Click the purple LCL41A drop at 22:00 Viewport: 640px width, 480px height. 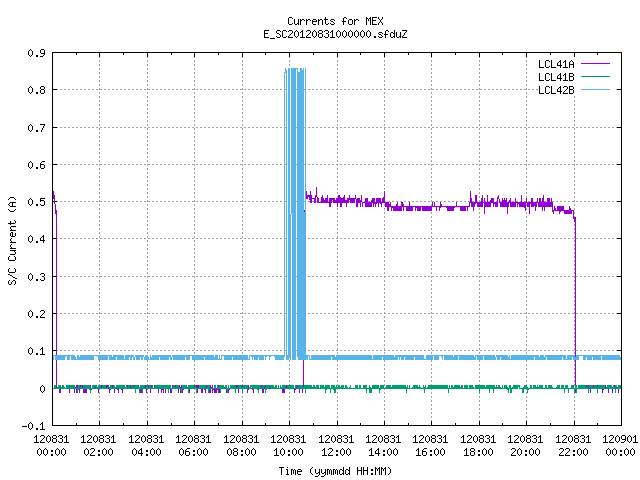pos(575,302)
